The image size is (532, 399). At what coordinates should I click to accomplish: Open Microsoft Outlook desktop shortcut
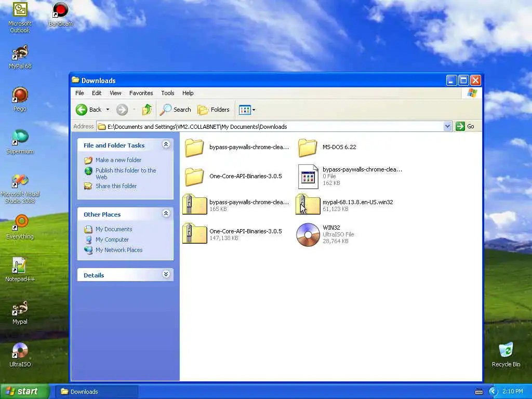pos(20,17)
